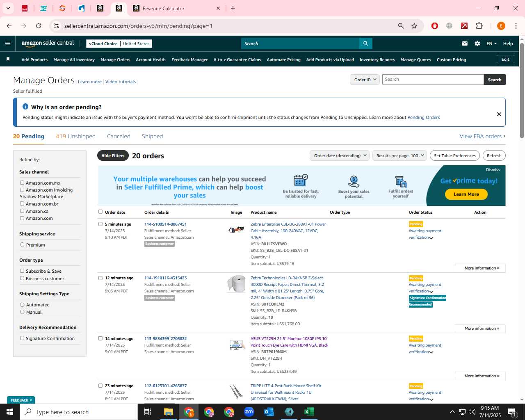
Task: Open File Explorer from taskbar
Action: tap(169, 412)
